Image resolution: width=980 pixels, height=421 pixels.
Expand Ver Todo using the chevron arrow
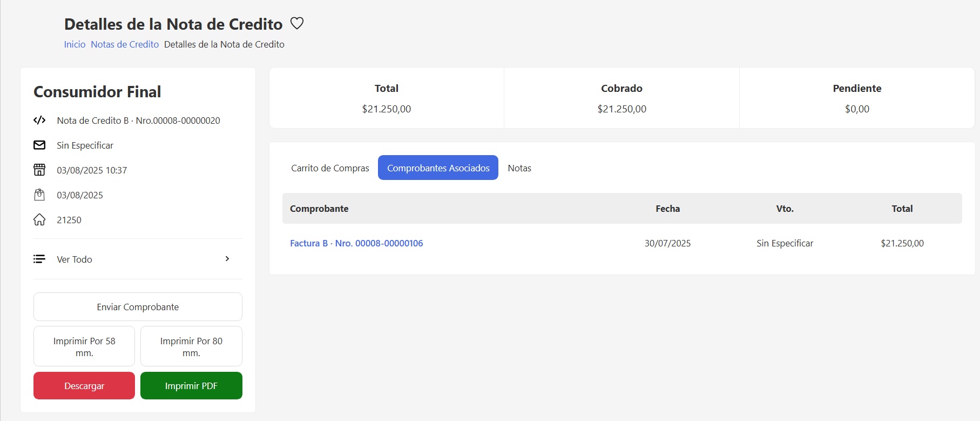[x=227, y=259]
